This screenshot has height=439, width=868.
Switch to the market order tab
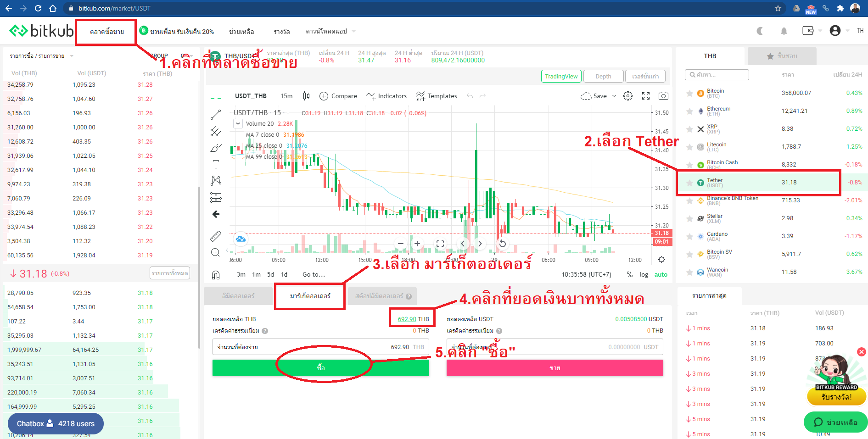coord(310,296)
